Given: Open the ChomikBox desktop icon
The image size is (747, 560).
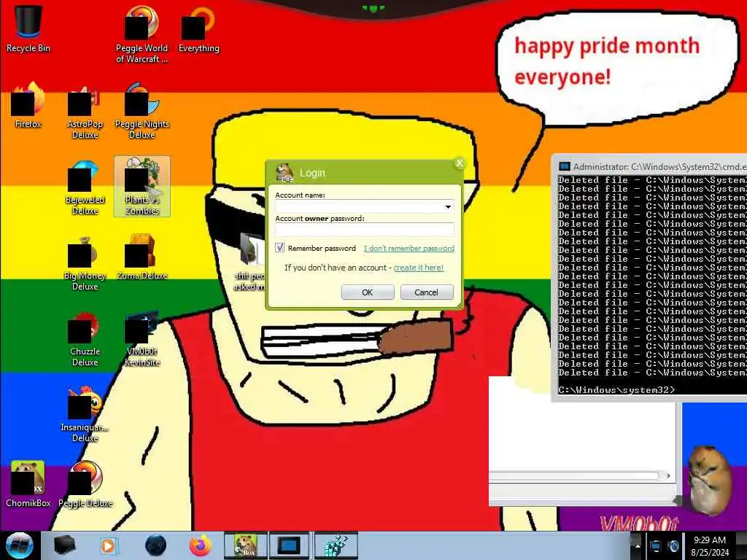Looking at the screenshot, I should 28,484.
